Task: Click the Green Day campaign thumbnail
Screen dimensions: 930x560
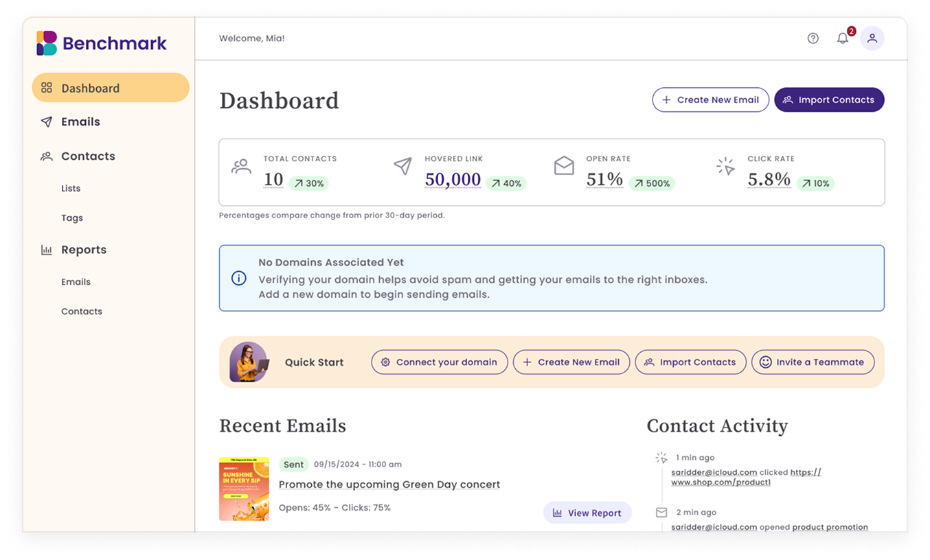Action: (x=244, y=489)
